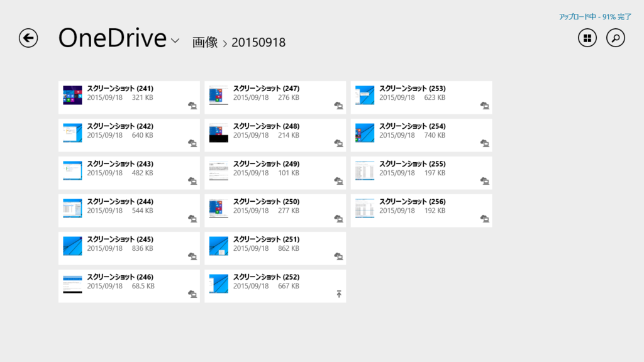Image resolution: width=644 pixels, height=362 pixels.
Task: Select the スクリーンショット (255) file tile
Action: [x=421, y=172]
